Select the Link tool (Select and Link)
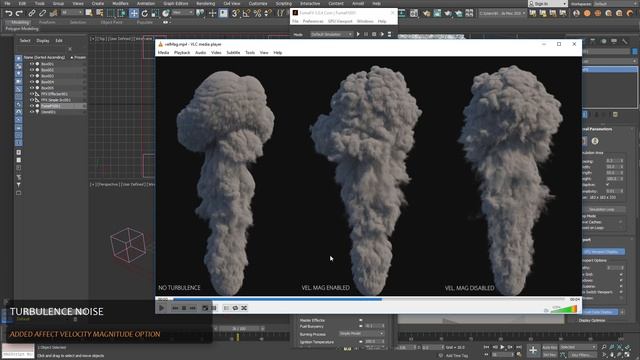 (x=32, y=13)
